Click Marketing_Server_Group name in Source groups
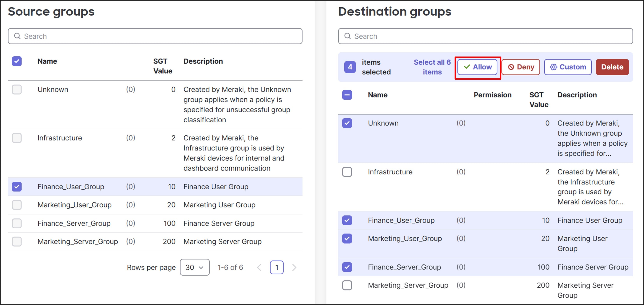 tap(77, 241)
